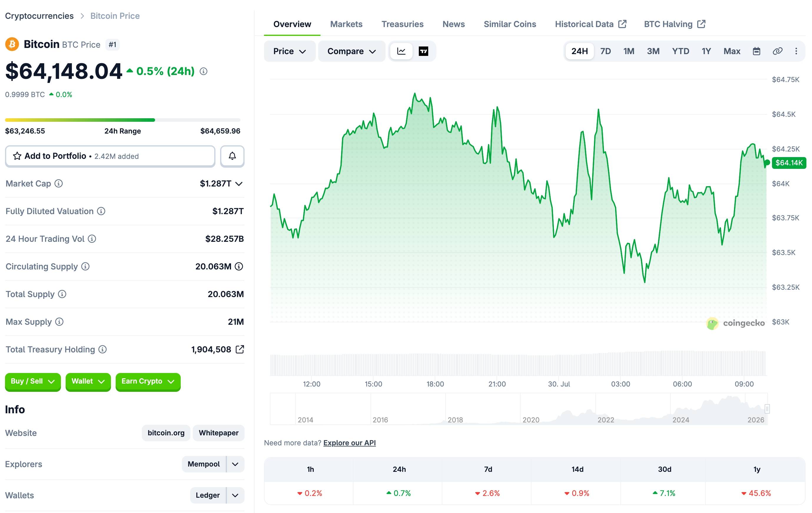The image size is (812, 513).
Task: Open Total Treasury Holding external link icon
Action: pyautogui.click(x=239, y=349)
